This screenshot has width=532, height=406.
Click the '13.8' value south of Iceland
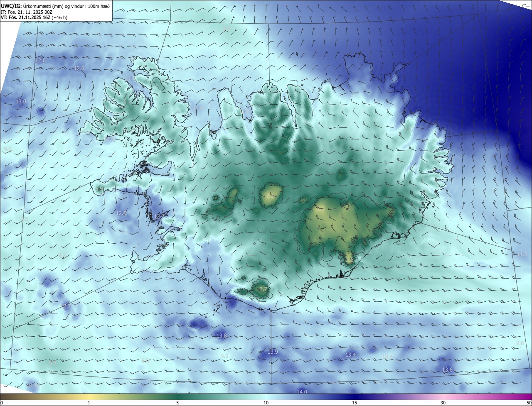point(222,335)
